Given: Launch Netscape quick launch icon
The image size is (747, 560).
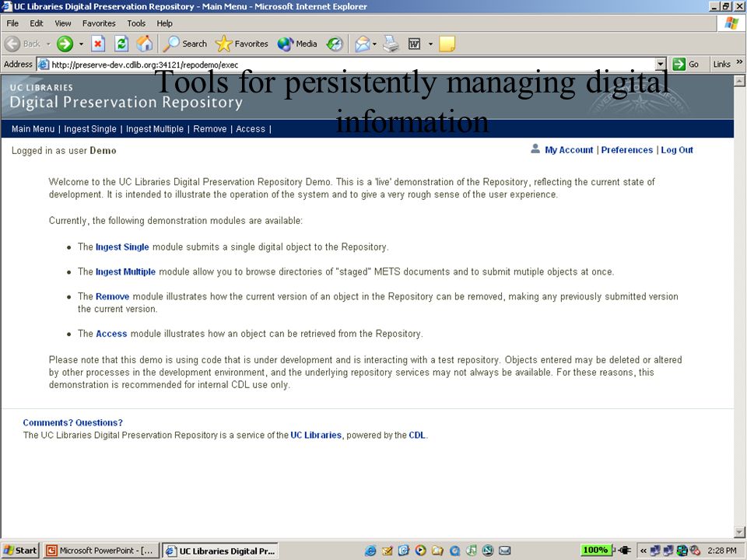Looking at the screenshot, I should click(488, 551).
